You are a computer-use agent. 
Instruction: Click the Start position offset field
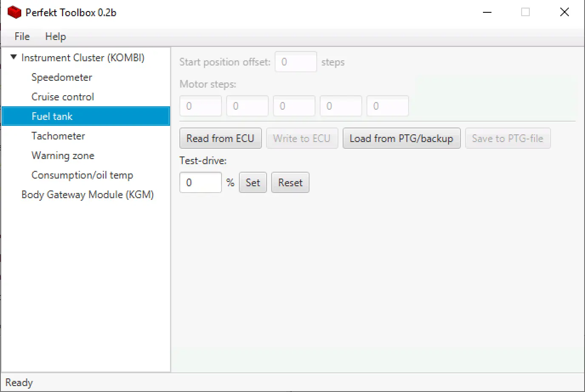coord(295,62)
